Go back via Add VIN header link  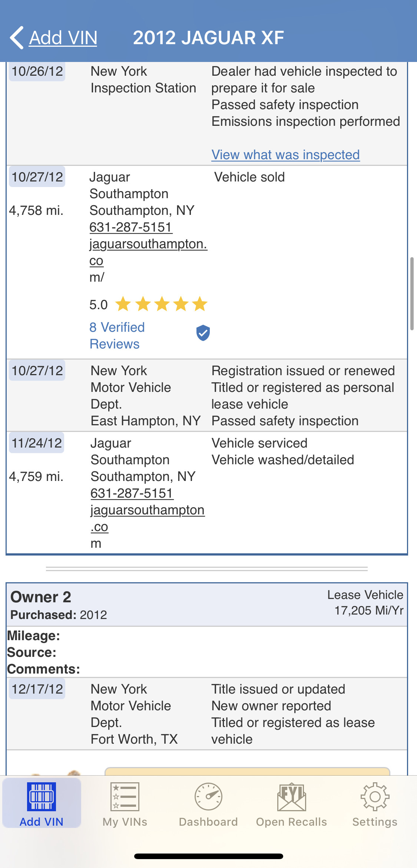[x=63, y=38]
